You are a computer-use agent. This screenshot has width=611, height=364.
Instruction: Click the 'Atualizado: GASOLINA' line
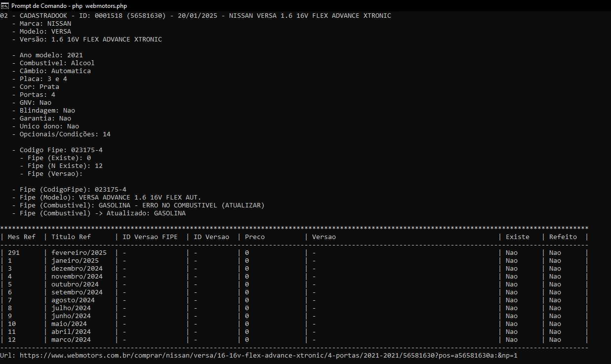[99, 213]
